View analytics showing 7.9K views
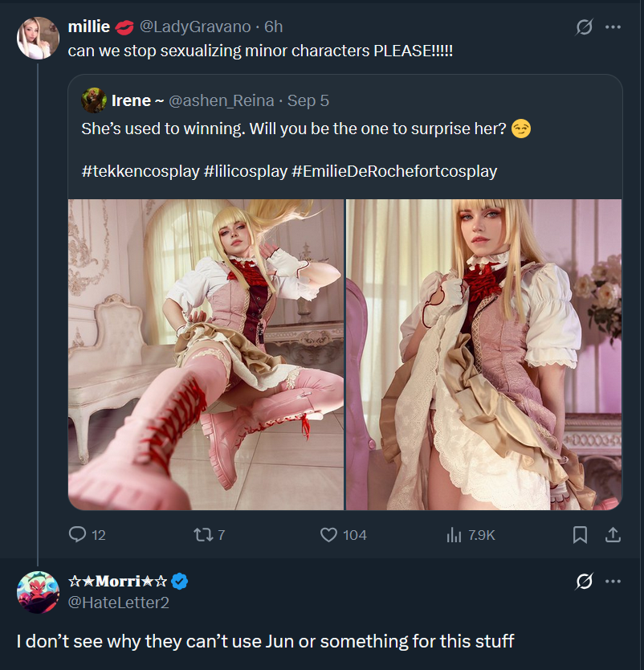644x670 pixels. click(x=454, y=534)
